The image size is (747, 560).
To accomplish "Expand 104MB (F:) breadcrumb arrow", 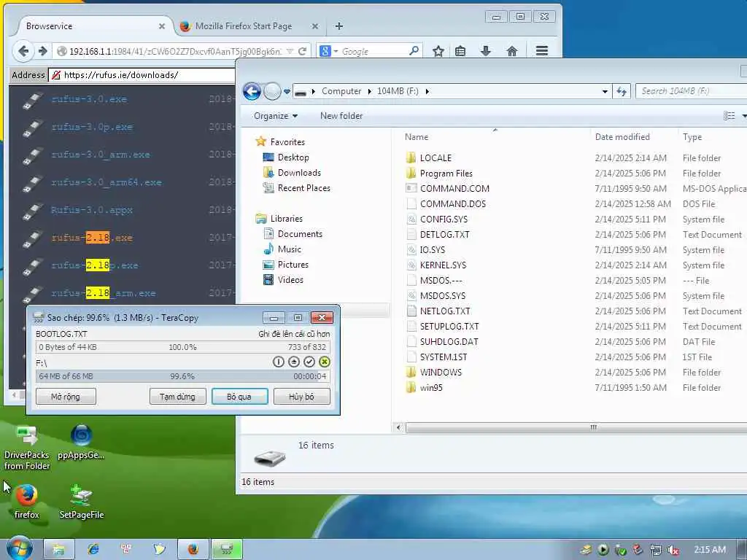I will 427,91.
